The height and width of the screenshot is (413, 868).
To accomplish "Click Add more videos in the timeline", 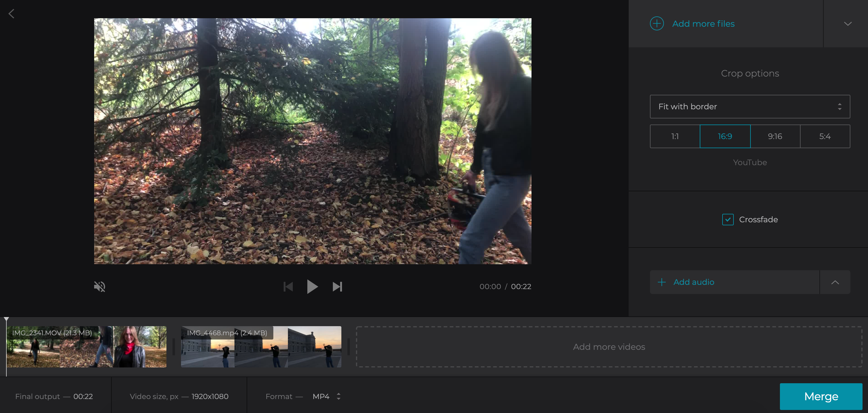I will [x=609, y=346].
